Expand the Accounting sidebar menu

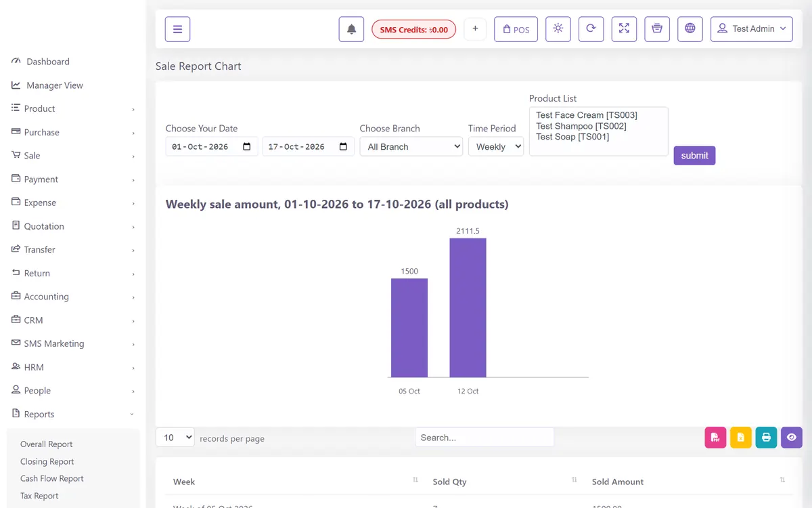pos(73,297)
